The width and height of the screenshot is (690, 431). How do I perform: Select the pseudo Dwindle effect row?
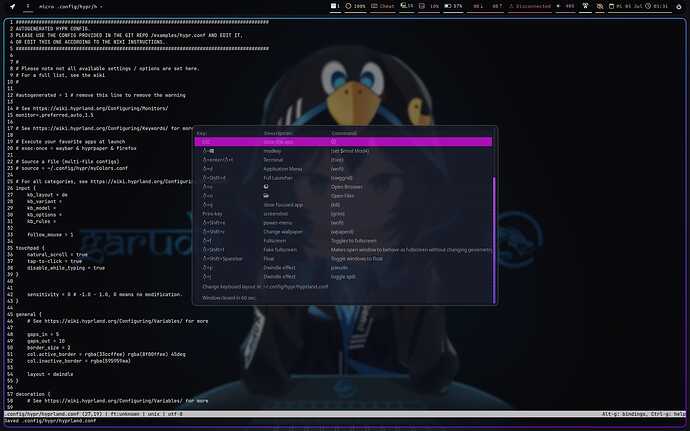pos(343,268)
